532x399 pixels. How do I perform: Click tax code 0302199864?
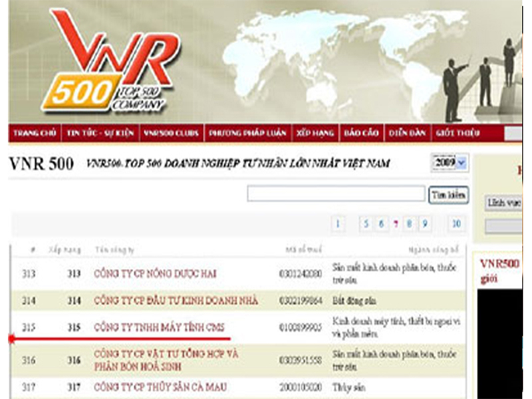[301, 301]
